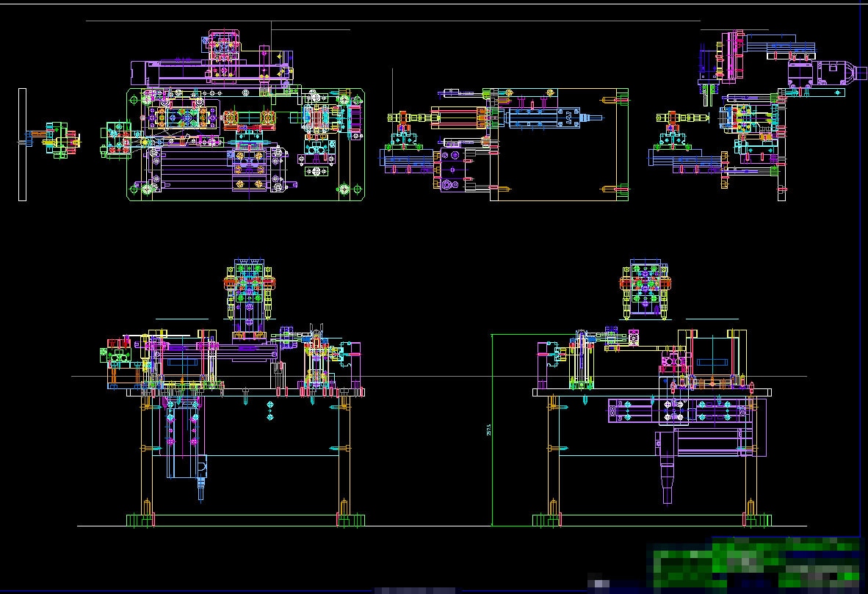Click the large yellow rectangular plate in top-middle view
This screenshot has width=868, height=594.
(559, 145)
